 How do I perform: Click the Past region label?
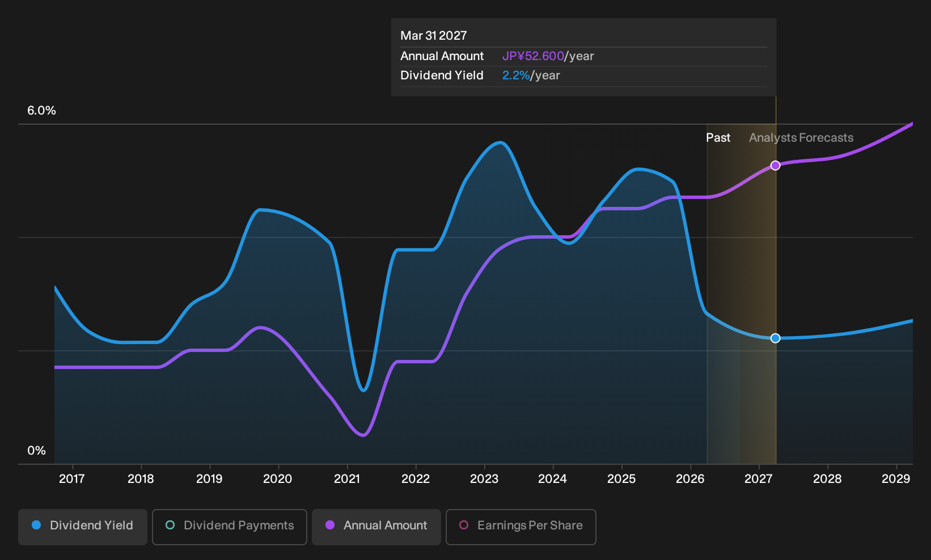718,138
